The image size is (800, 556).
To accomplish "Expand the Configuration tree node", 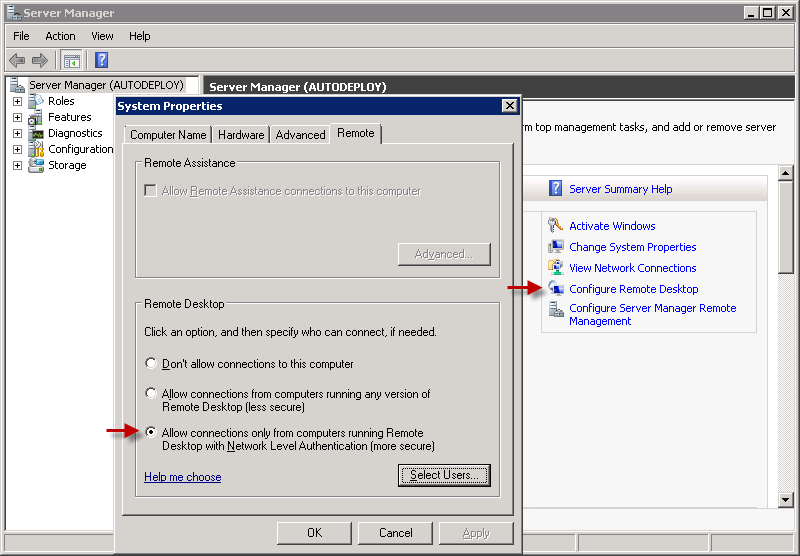I will (17, 149).
